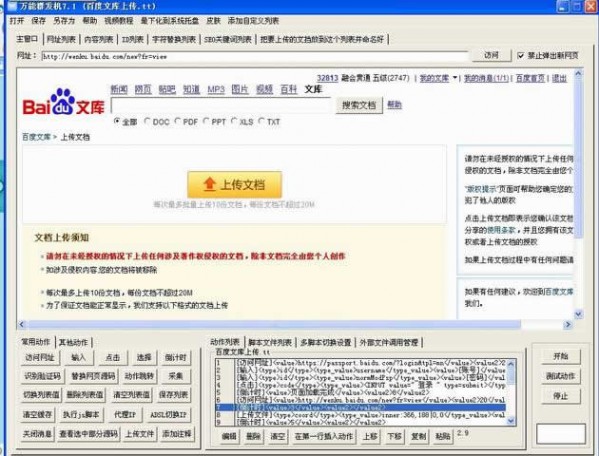Open the 字符替换列表 tab
599x456 pixels.
pyautogui.click(x=174, y=39)
